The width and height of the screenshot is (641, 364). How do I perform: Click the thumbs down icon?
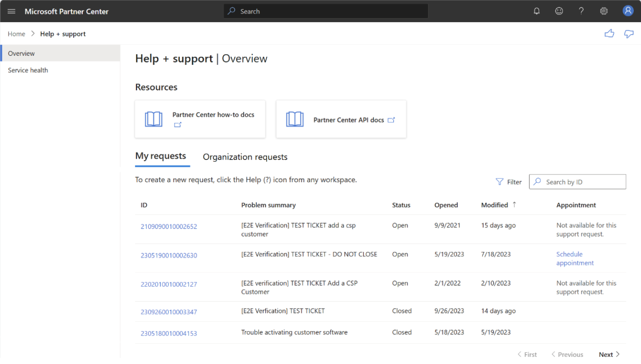(628, 34)
